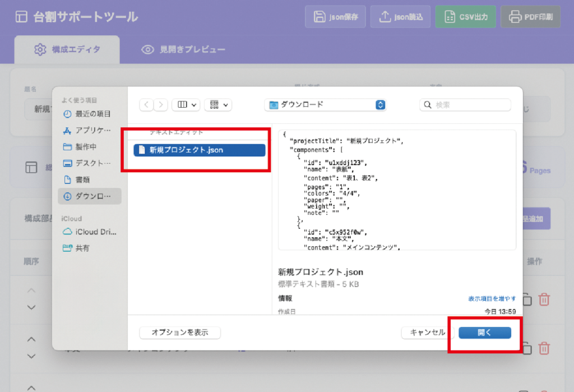Open the column view mode dropdown
The image size is (574, 392).
tap(186, 105)
